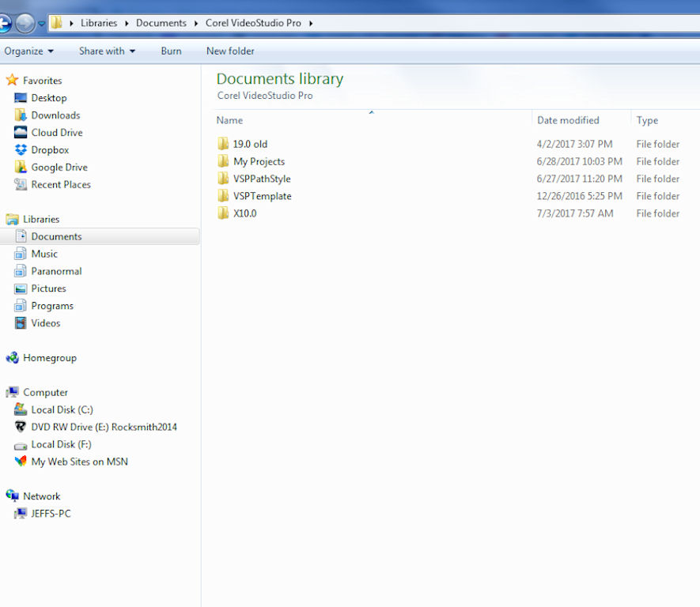Select the Documents library in navigation pane
Screen dimensions: 700x607
coord(100,236)
